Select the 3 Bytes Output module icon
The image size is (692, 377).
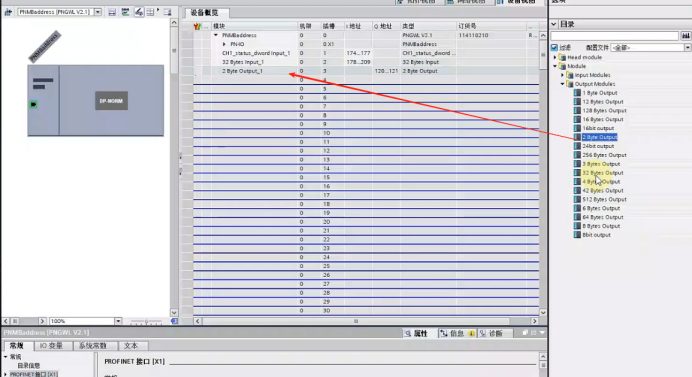coord(577,164)
